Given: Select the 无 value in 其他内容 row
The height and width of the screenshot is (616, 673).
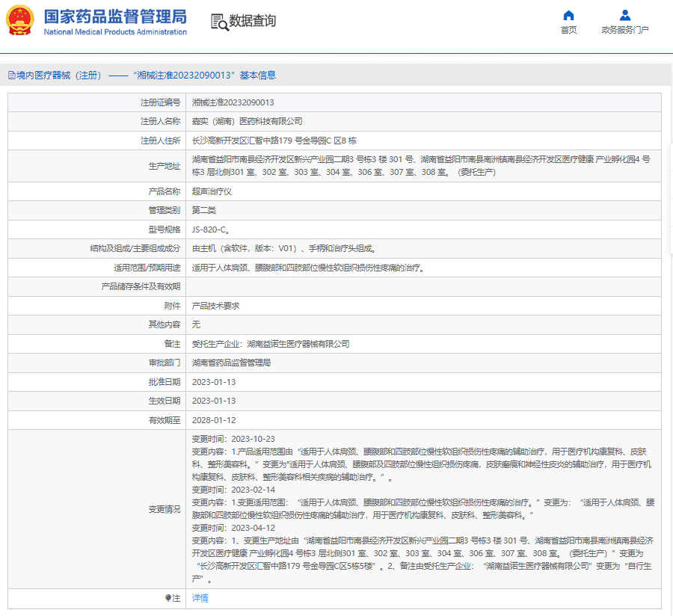Looking at the screenshot, I should [196, 324].
